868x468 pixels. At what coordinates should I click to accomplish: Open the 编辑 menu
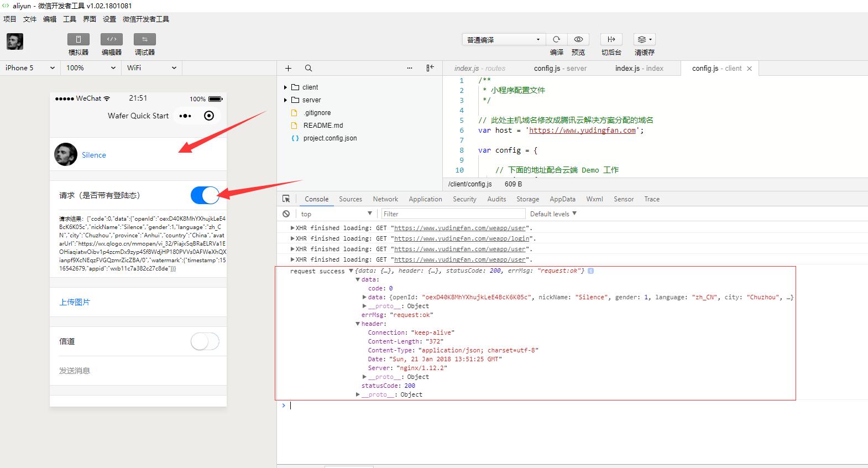coord(50,19)
